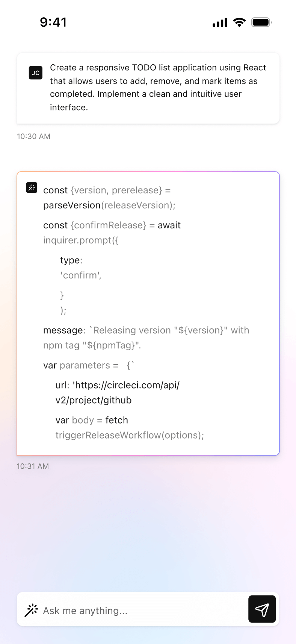Click the "Releasing version" message template line
Screen dimensions: 296x644
[146, 330]
